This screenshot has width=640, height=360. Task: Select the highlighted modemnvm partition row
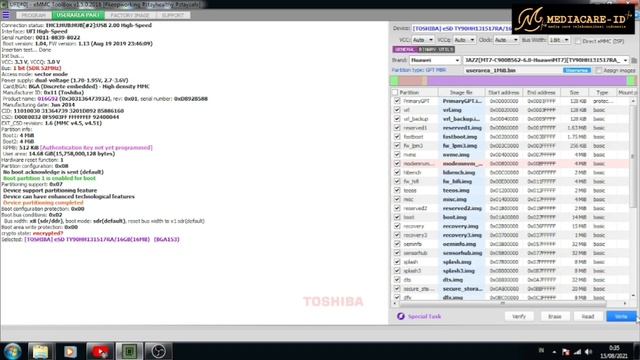coord(510,164)
